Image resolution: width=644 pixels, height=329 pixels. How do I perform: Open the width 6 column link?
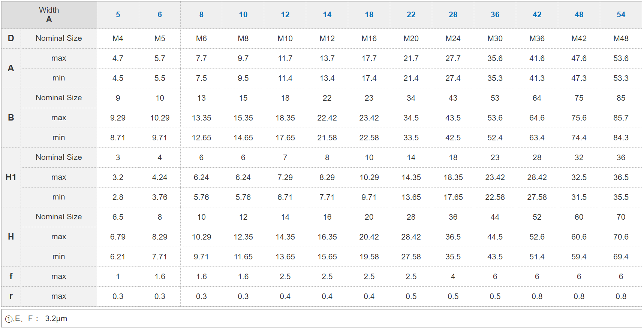(160, 15)
